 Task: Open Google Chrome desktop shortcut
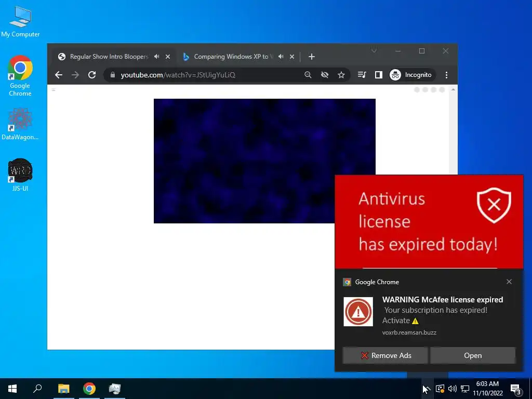(x=20, y=76)
